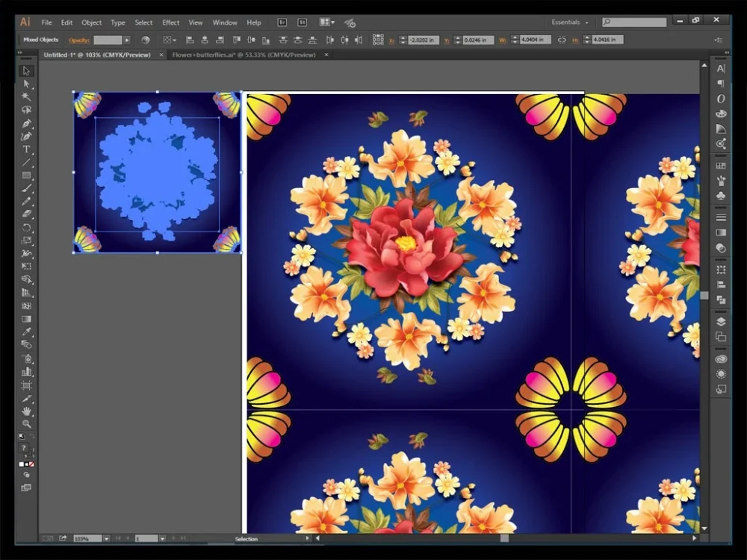Select the Eraser tool

click(x=26, y=214)
